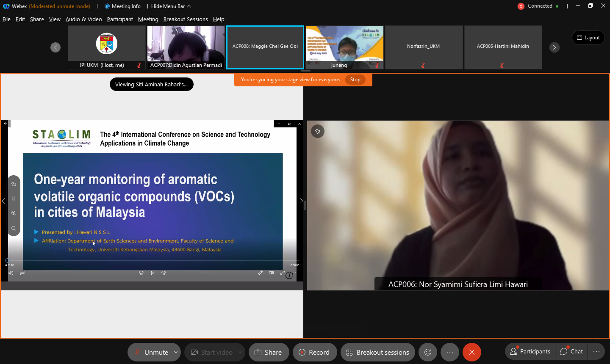Toggle recording with the Record button
The height and width of the screenshot is (364, 610).
point(314,352)
